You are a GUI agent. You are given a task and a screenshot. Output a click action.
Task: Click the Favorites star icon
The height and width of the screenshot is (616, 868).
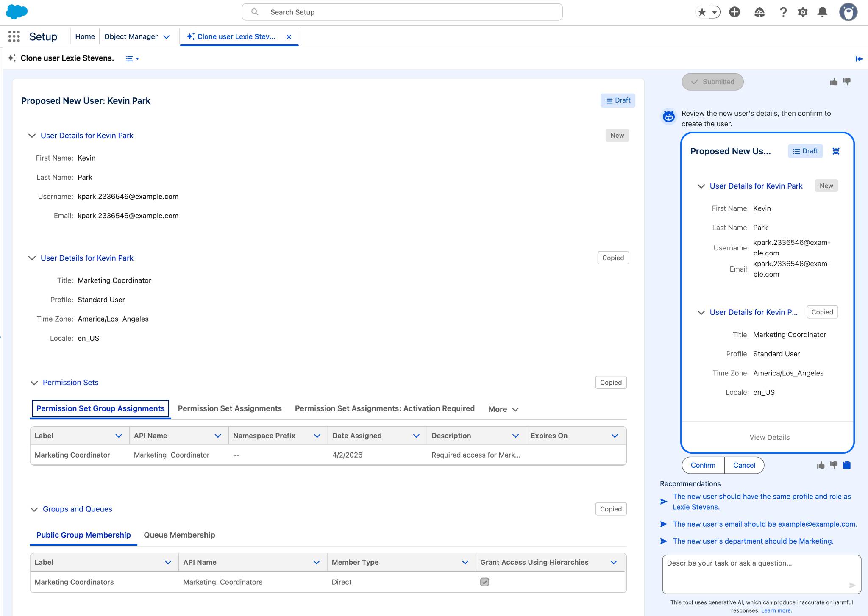[702, 12]
